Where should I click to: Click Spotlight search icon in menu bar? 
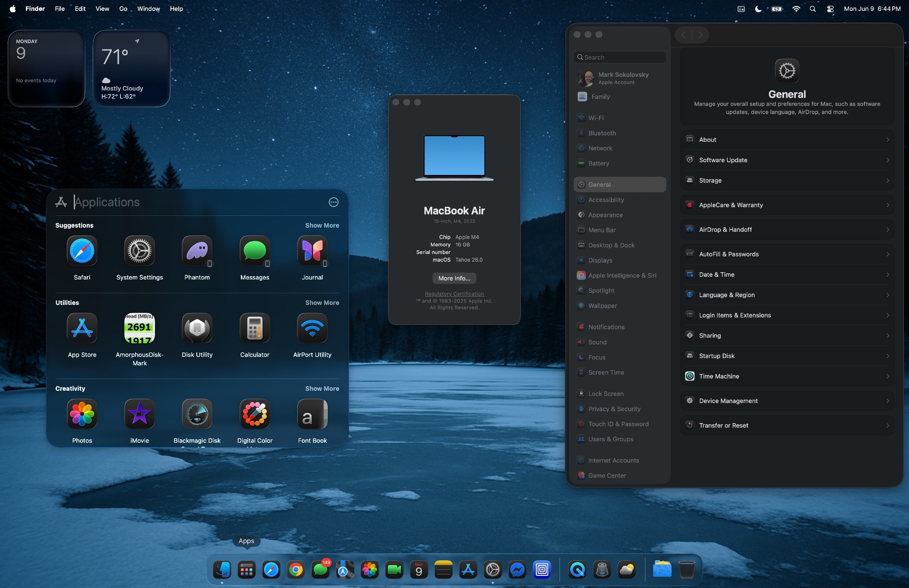pyautogui.click(x=813, y=9)
